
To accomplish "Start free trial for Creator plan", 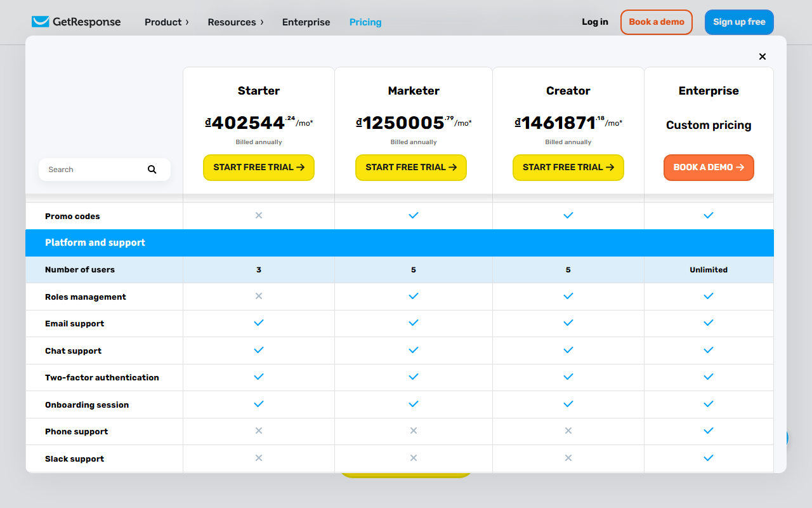I will point(568,168).
